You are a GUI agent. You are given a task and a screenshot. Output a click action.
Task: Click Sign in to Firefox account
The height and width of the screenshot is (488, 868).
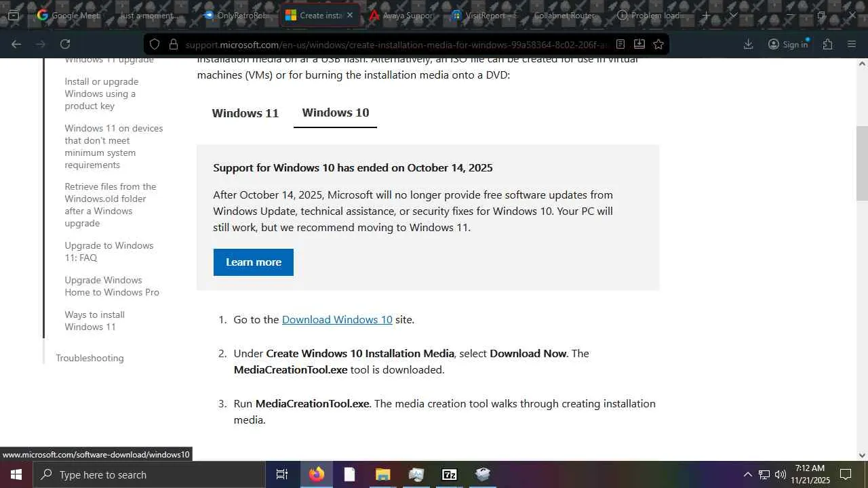coord(788,44)
